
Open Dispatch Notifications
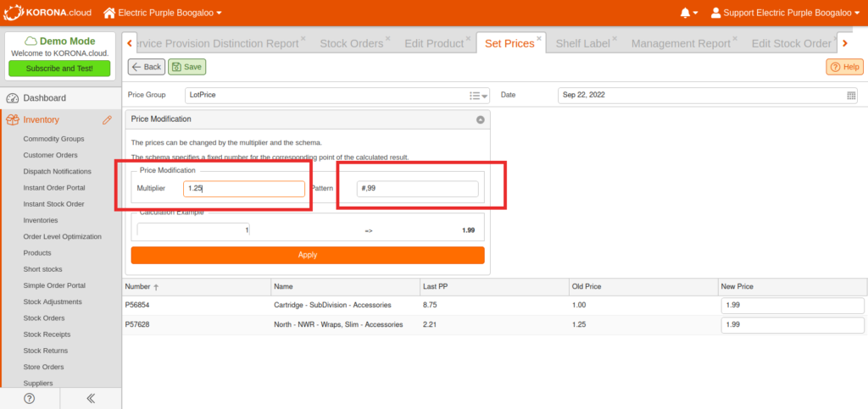[x=57, y=171]
